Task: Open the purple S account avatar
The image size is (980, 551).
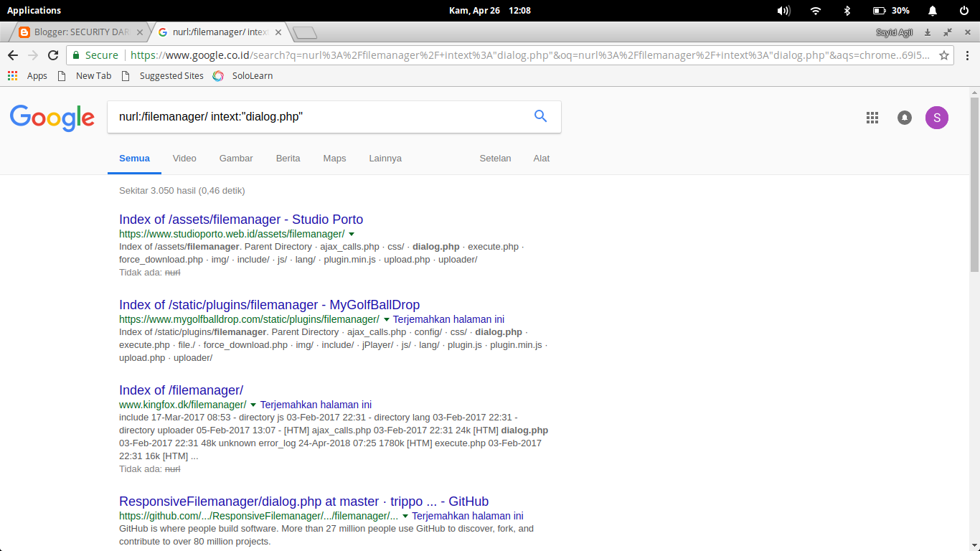Action: [x=937, y=118]
